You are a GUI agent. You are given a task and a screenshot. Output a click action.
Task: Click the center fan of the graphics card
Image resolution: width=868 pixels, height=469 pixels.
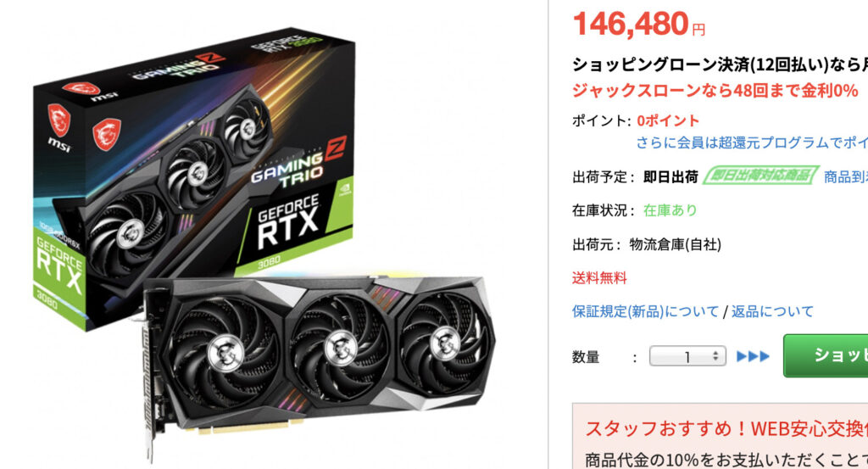[340, 348]
